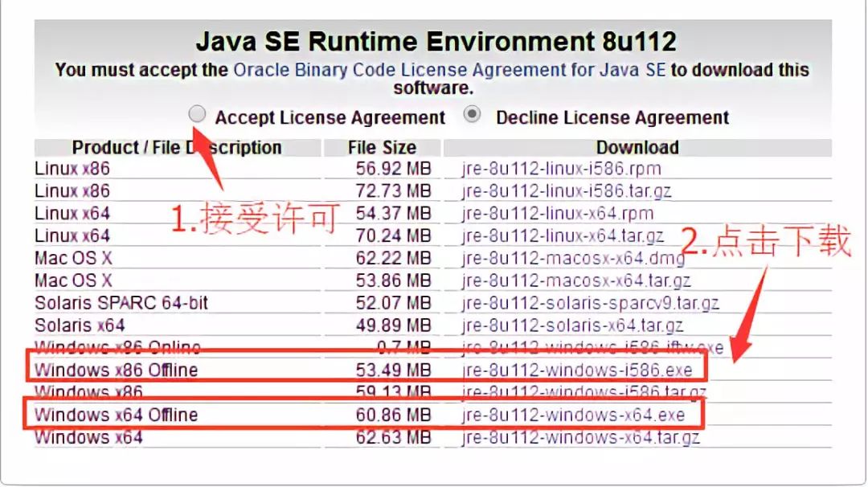Download jre-8u112-windows-x64.exe offline installer
The height and width of the screenshot is (487, 868).
(x=573, y=415)
